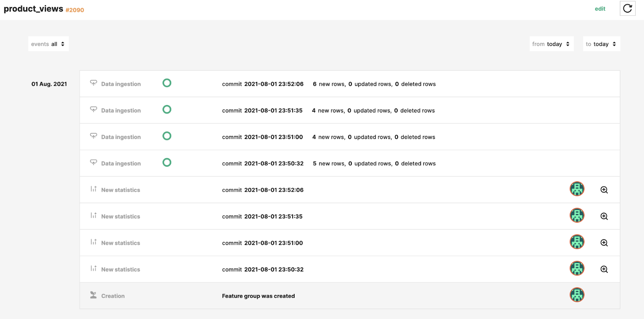
Task: Open the edit link
Action: coord(600,9)
